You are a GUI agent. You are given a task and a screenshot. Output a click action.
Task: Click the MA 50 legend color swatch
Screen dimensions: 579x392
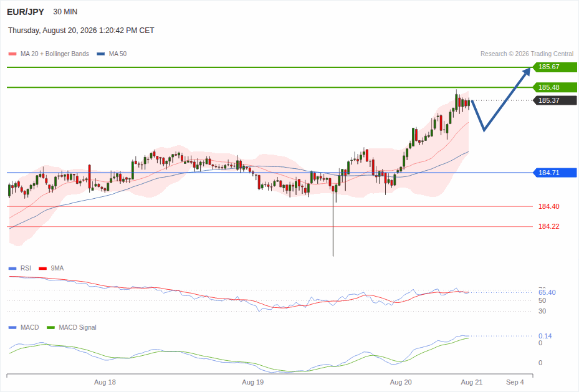(100, 54)
